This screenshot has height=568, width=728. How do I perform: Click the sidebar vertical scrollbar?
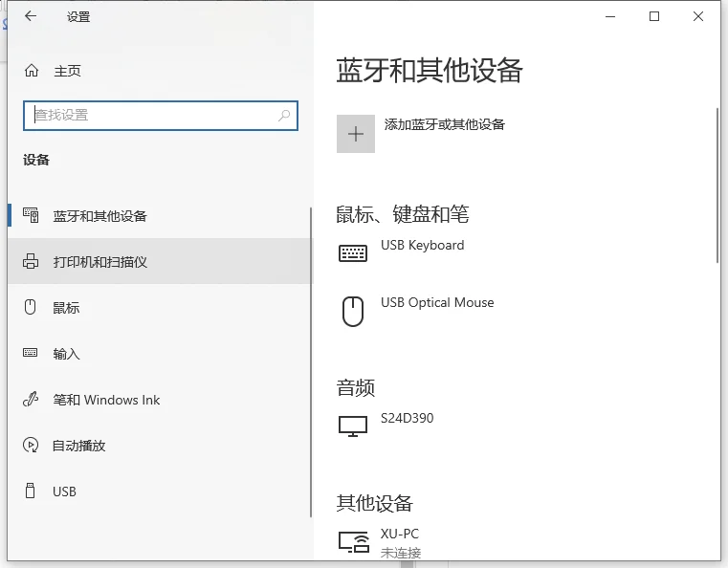click(x=311, y=362)
